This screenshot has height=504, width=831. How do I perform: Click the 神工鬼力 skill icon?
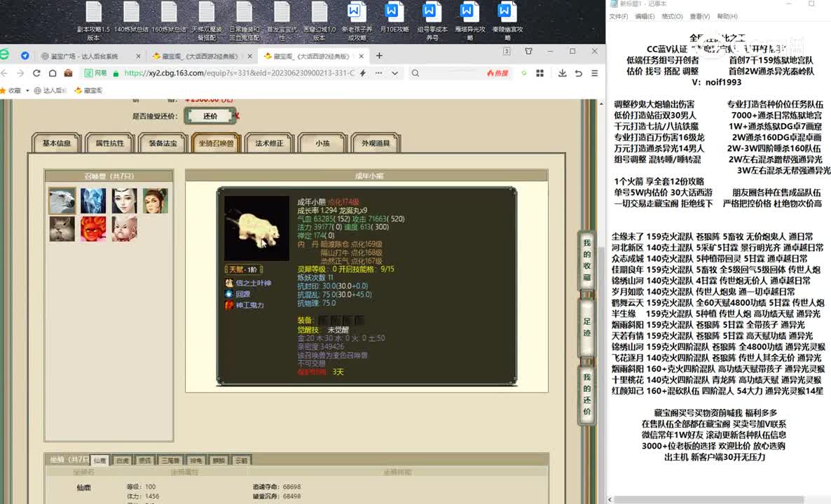tap(229, 305)
